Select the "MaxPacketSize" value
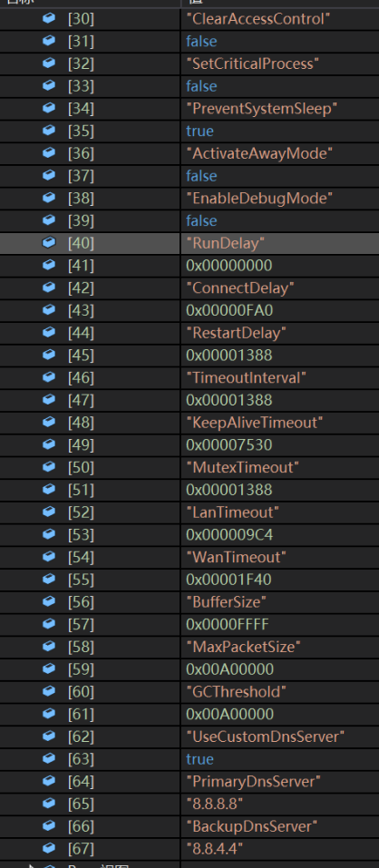This screenshot has height=868, width=379. pos(243,647)
